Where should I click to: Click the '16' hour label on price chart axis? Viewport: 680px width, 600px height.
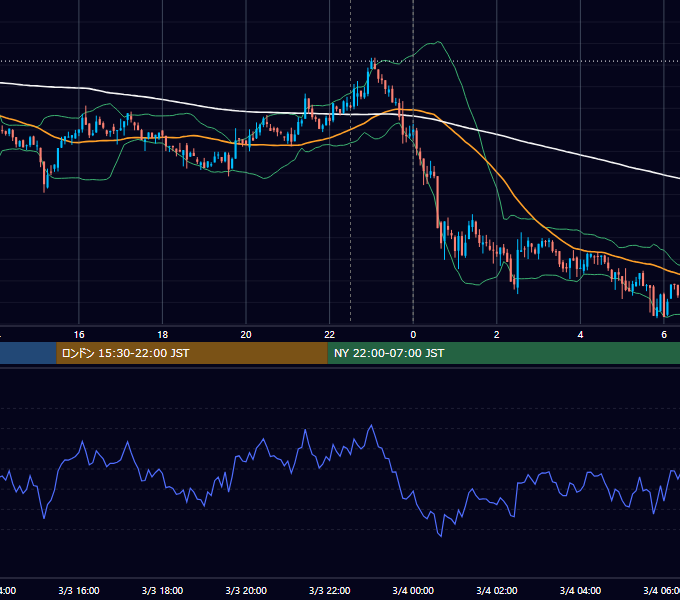pos(79,335)
